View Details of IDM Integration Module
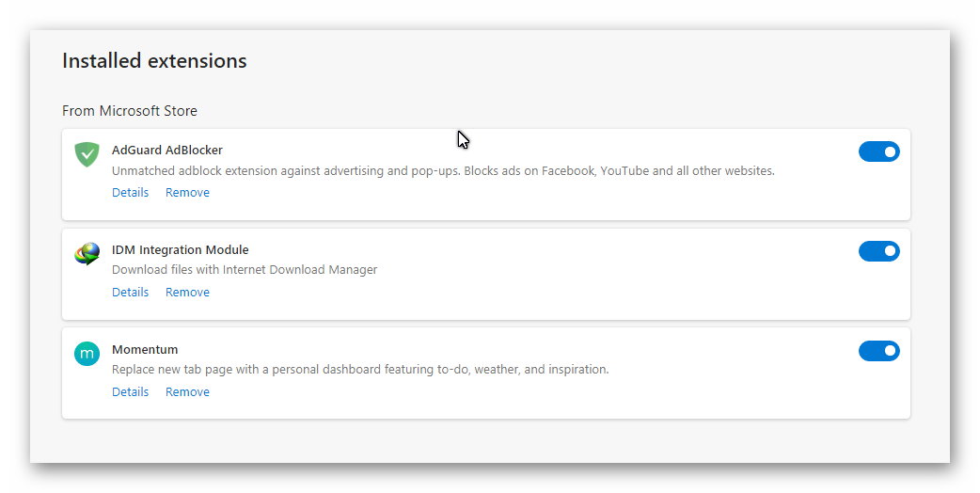 click(130, 293)
